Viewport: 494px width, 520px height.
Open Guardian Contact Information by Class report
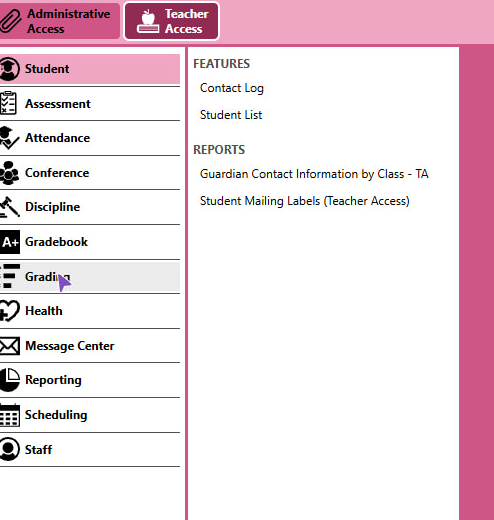pyautogui.click(x=314, y=174)
